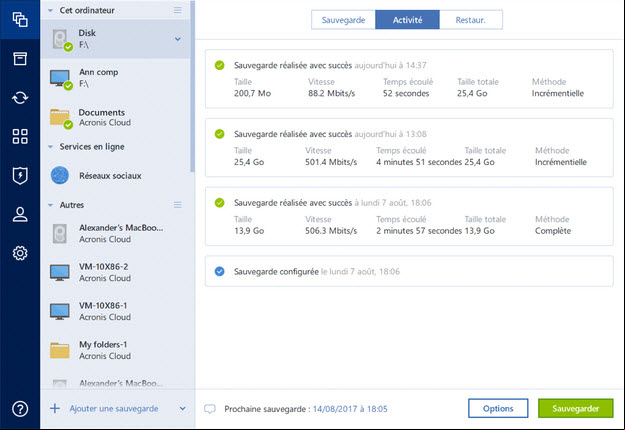Image resolution: width=625 pixels, height=430 pixels.
Task: Click the Options button
Action: click(498, 408)
